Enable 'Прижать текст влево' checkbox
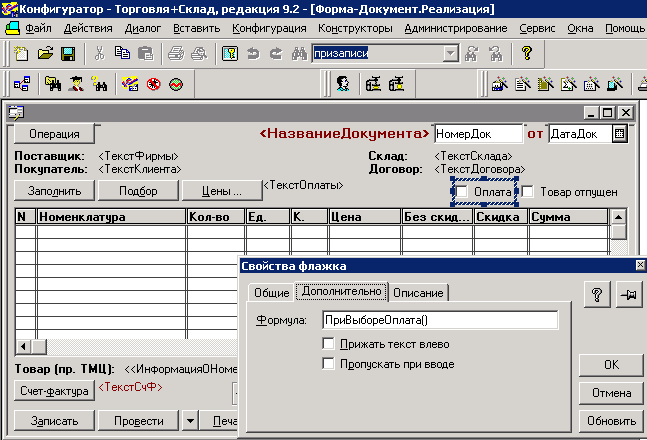647x440 pixels. point(329,344)
